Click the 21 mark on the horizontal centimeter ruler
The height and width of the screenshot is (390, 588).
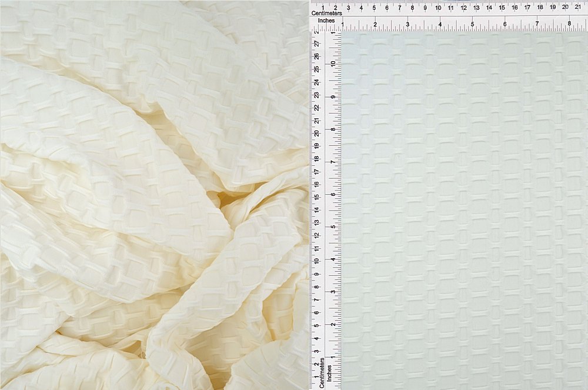pos(578,6)
